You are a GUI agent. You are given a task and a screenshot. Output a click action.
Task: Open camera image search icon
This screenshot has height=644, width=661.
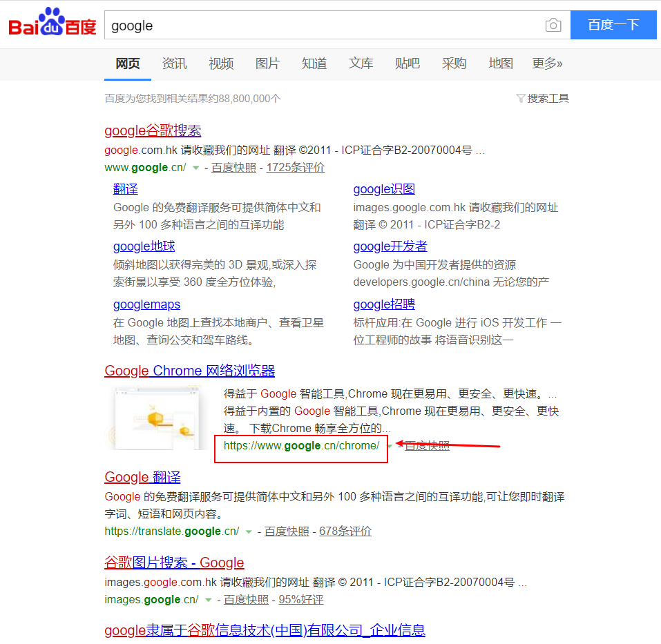pyautogui.click(x=553, y=26)
